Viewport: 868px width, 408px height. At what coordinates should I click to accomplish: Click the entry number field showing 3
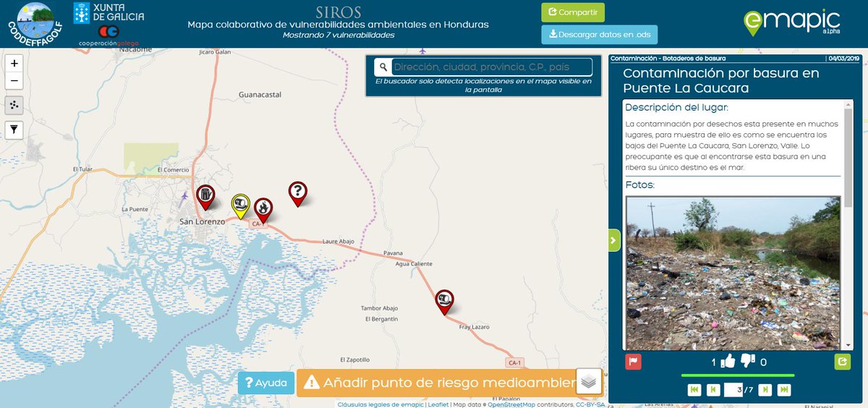tap(733, 390)
